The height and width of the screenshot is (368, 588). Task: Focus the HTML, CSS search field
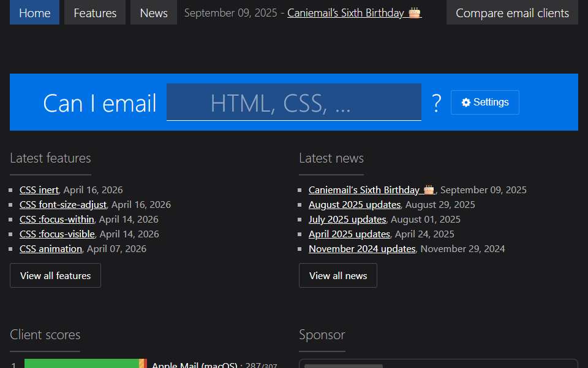293,102
